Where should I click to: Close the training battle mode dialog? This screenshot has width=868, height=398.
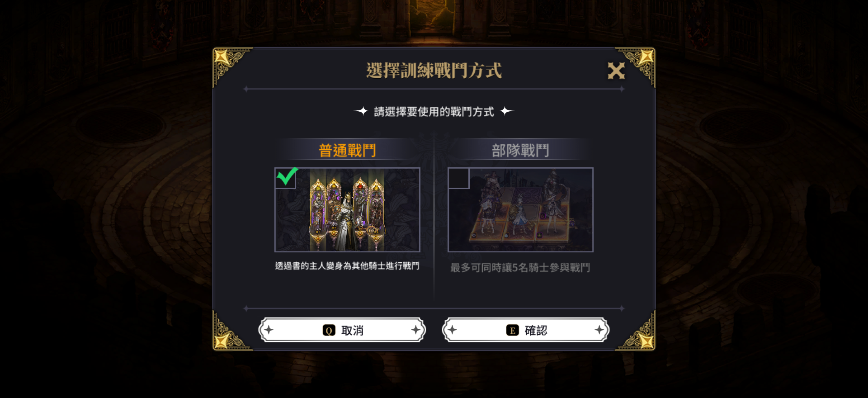(x=616, y=71)
